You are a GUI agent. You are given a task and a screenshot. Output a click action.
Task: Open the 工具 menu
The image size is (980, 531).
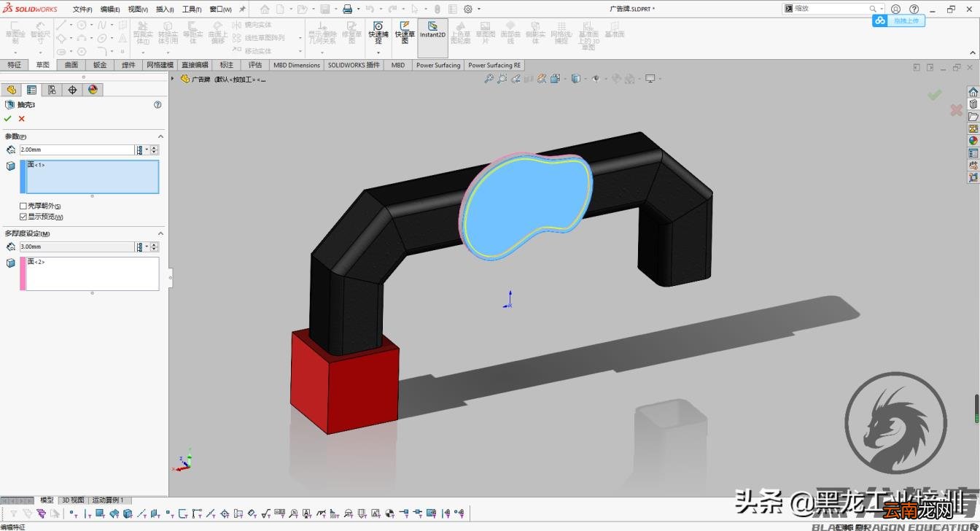point(192,9)
